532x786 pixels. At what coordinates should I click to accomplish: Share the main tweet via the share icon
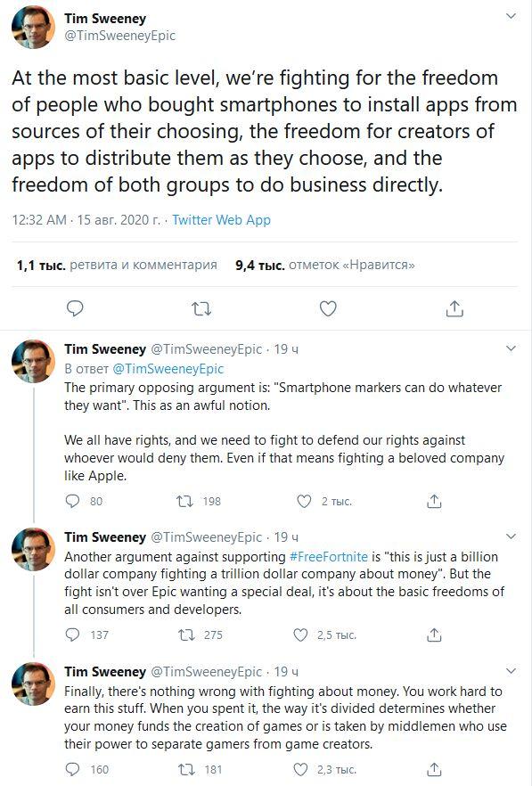pos(454,308)
